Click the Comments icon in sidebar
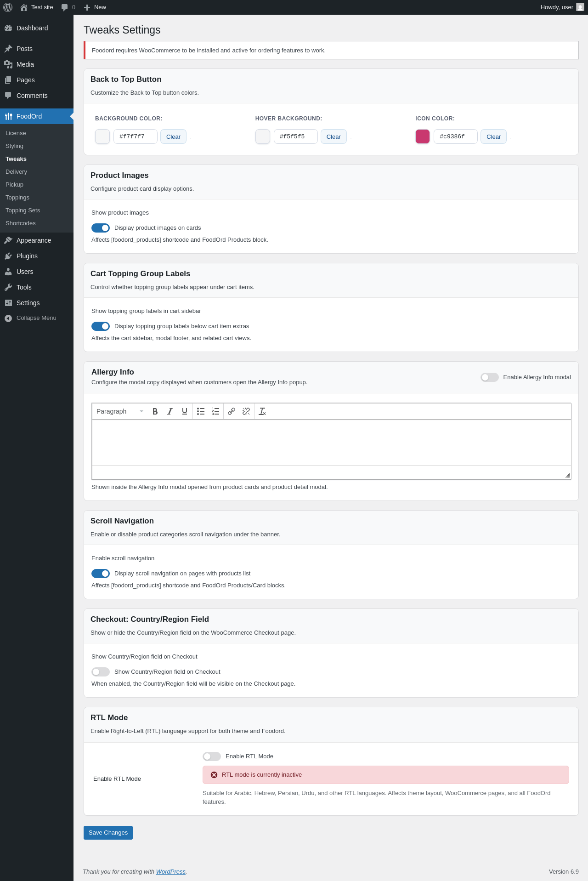The width and height of the screenshot is (588, 881). point(8,96)
